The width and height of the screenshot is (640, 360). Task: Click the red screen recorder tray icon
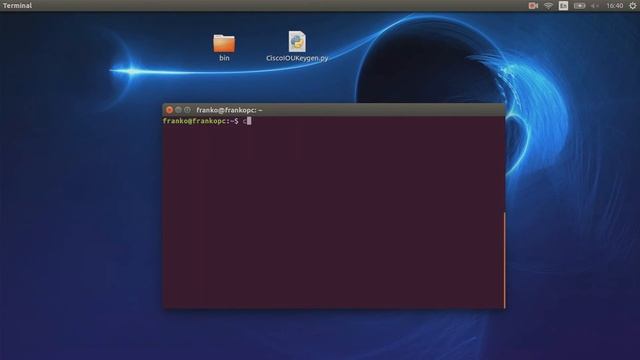click(533, 6)
